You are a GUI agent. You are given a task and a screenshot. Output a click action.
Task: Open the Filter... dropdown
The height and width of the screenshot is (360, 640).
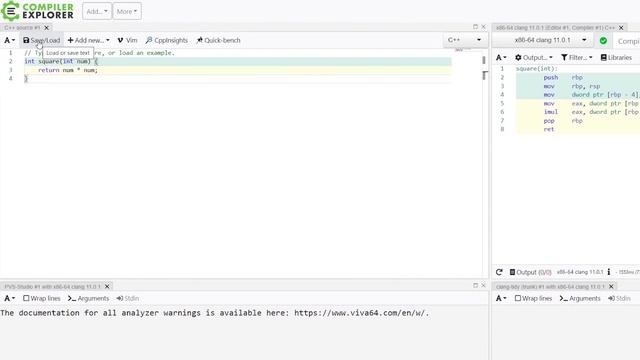[576, 58]
